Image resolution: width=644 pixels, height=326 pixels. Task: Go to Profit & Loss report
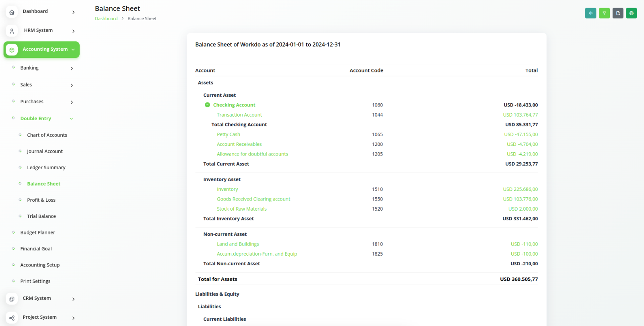pos(41,200)
